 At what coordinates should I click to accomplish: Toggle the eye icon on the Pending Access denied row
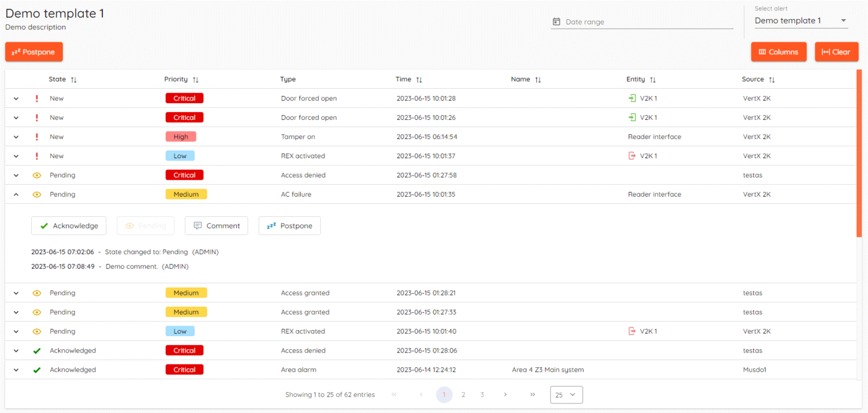(37, 175)
